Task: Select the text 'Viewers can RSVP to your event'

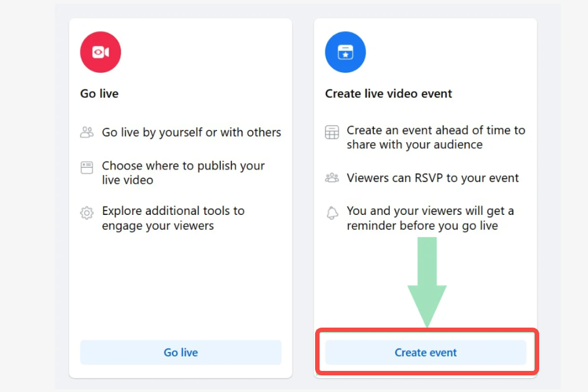Action: (x=433, y=178)
